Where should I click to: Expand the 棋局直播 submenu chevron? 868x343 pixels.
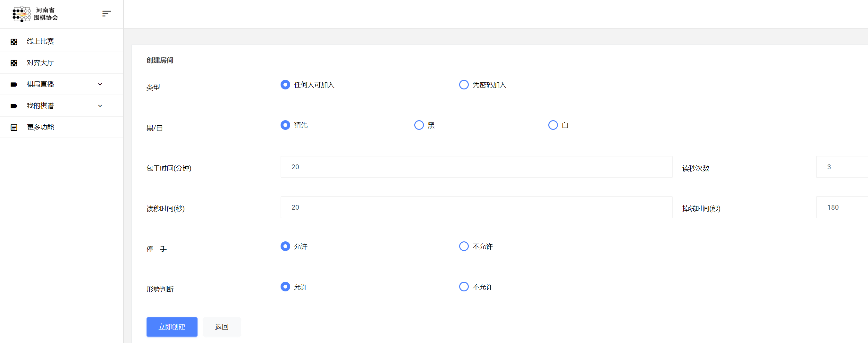pyautogui.click(x=100, y=85)
